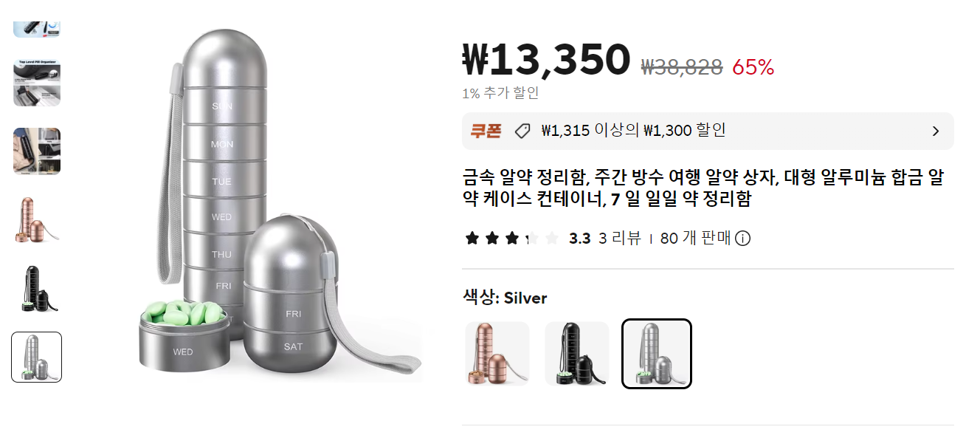Select the rose gold color option
The height and width of the screenshot is (438, 980).
[497, 354]
